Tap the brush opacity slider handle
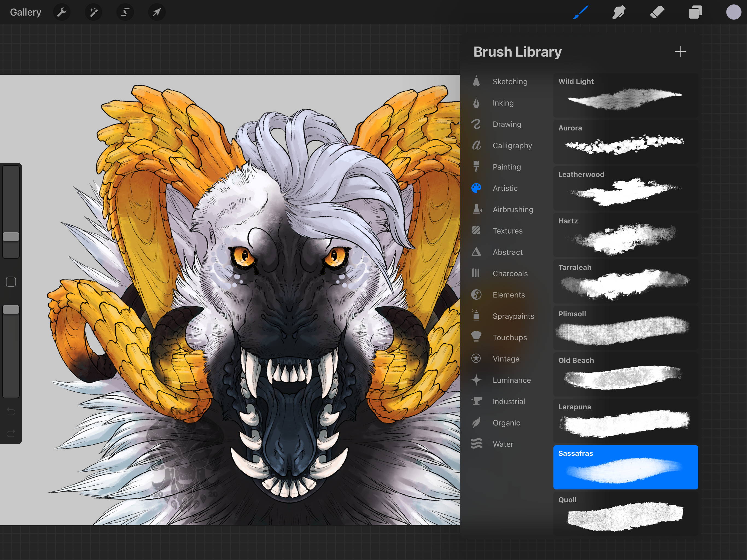 (x=11, y=310)
